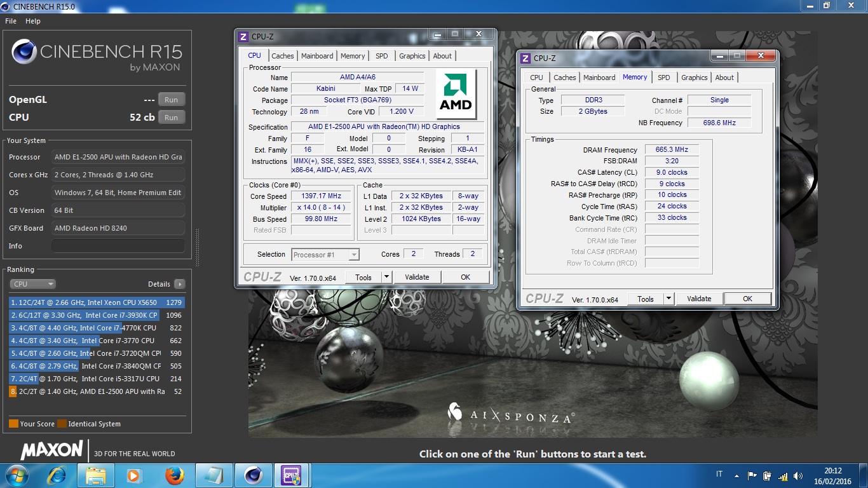Viewport: 868px width, 488px height.
Task: Select ranking row Core i7-3930K
Action: pyautogui.click(x=96, y=315)
